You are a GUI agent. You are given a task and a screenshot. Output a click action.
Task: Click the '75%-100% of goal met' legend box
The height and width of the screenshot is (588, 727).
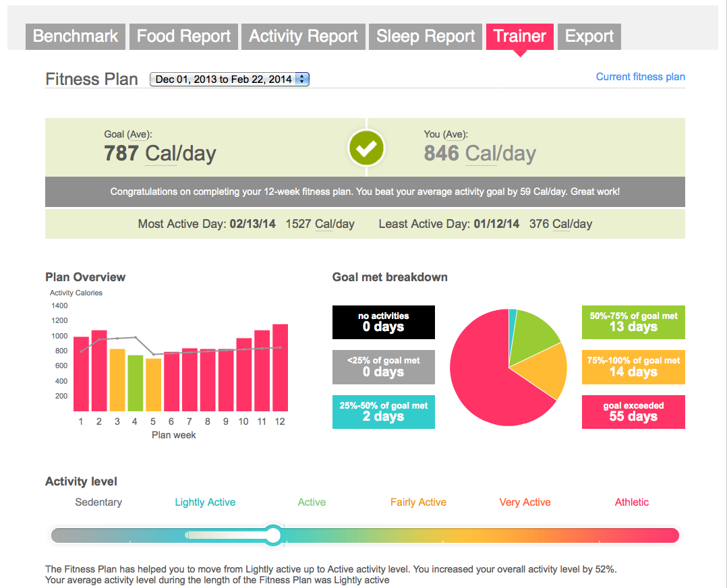click(633, 367)
